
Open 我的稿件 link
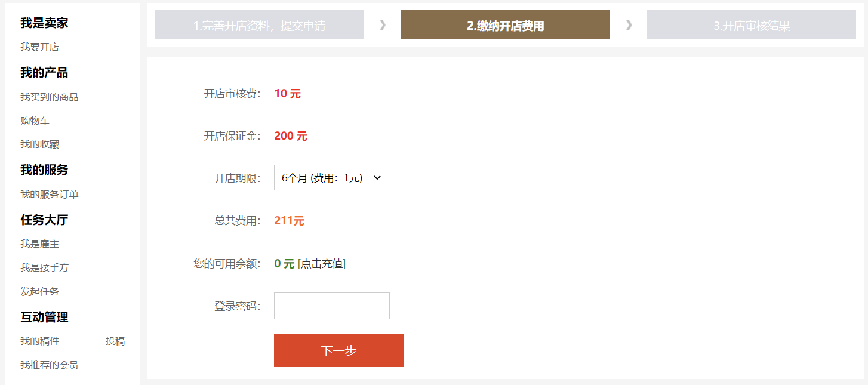click(x=39, y=341)
